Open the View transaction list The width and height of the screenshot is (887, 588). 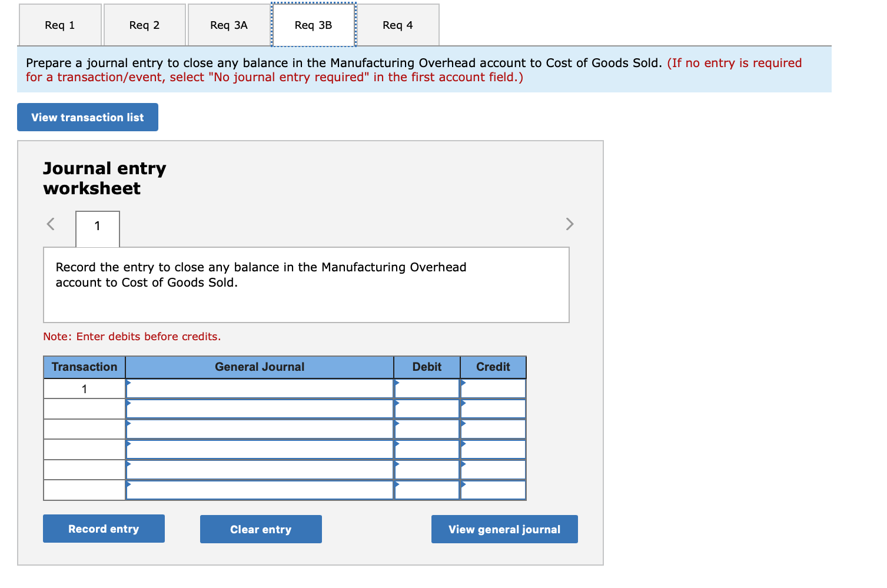(87, 117)
